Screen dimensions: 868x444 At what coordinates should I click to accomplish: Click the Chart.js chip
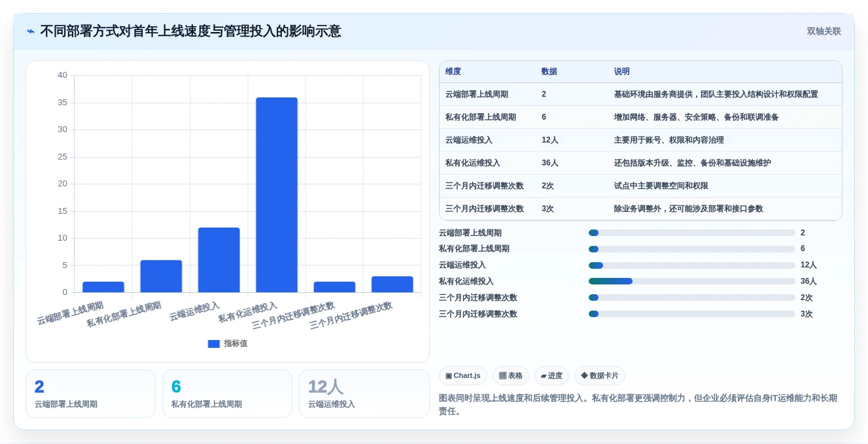[x=463, y=376]
